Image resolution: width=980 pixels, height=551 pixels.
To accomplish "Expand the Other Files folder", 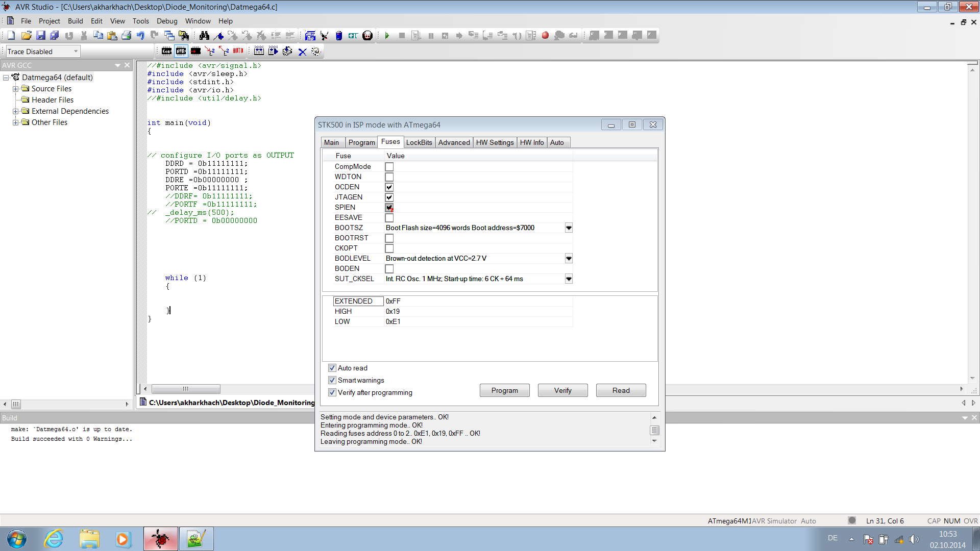I will point(16,122).
